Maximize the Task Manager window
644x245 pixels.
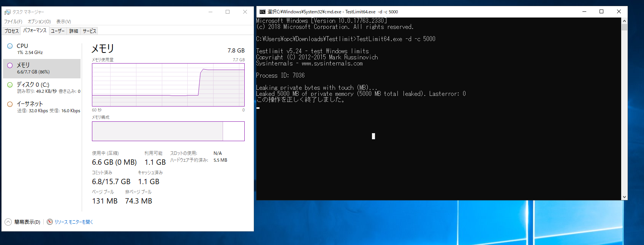point(228,12)
